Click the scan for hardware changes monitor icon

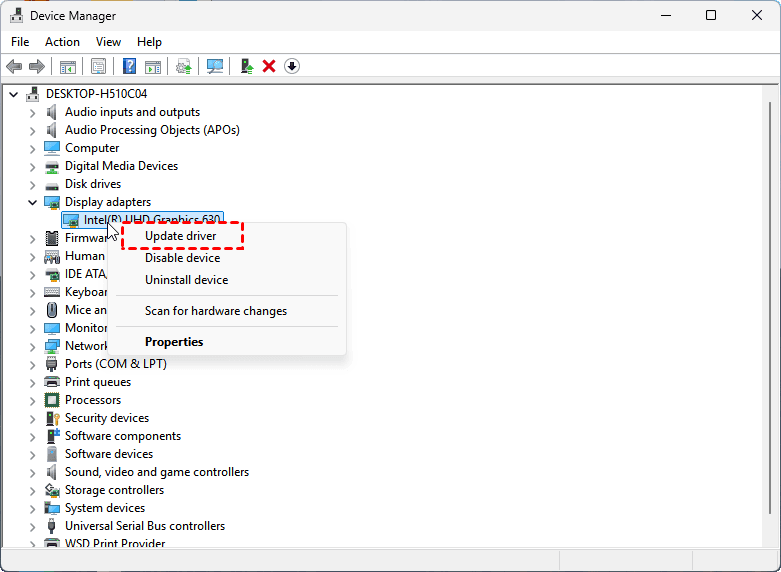point(214,66)
